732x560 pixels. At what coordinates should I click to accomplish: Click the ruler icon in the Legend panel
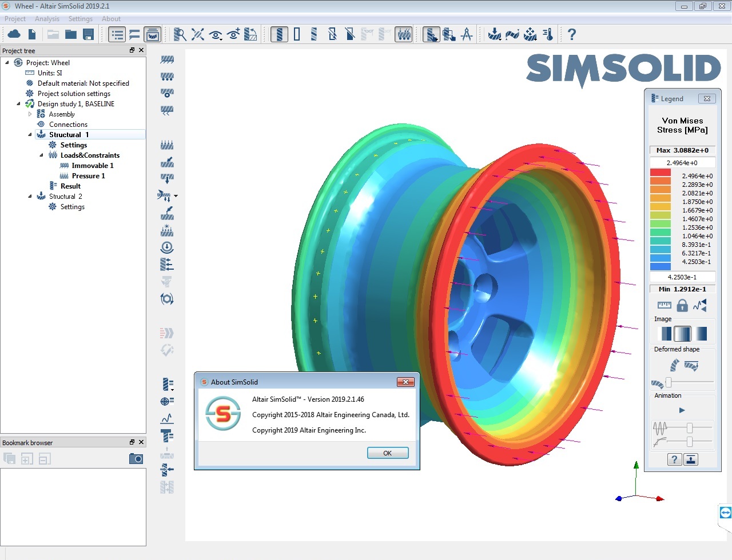tap(664, 305)
